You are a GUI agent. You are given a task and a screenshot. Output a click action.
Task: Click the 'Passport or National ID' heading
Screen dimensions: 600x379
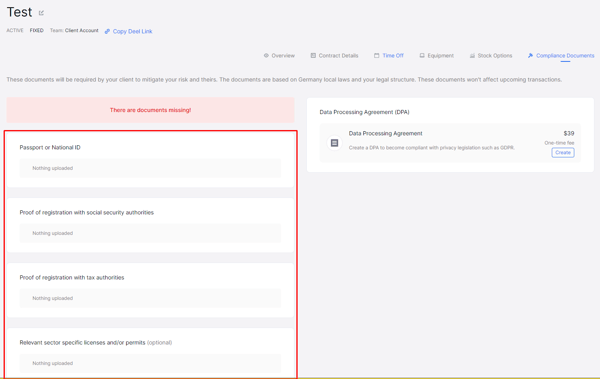[x=50, y=147]
